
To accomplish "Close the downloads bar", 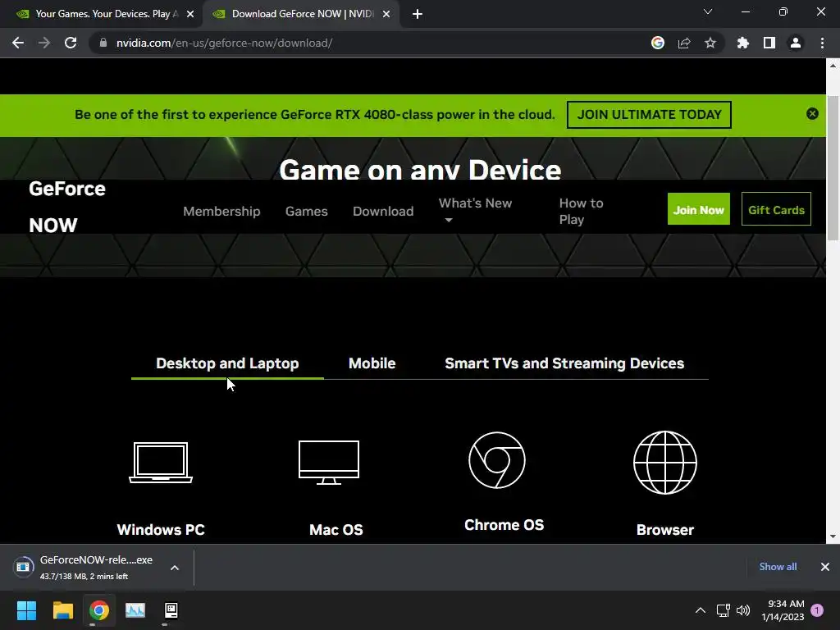I will click(x=825, y=567).
